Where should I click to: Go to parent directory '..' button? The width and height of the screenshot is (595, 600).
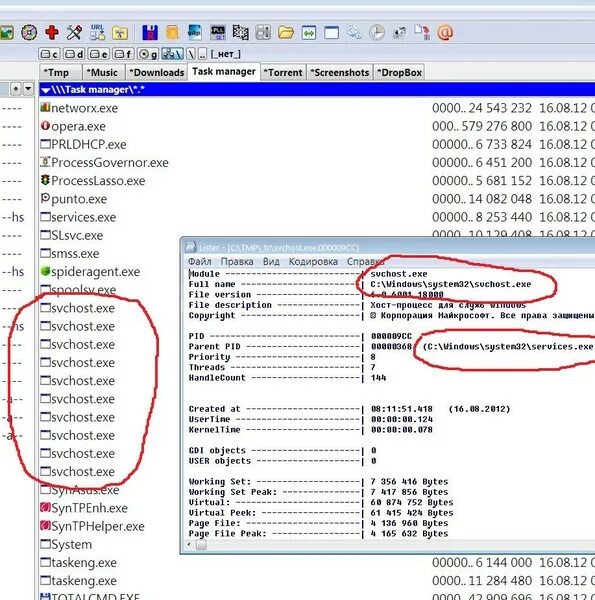coord(202,54)
